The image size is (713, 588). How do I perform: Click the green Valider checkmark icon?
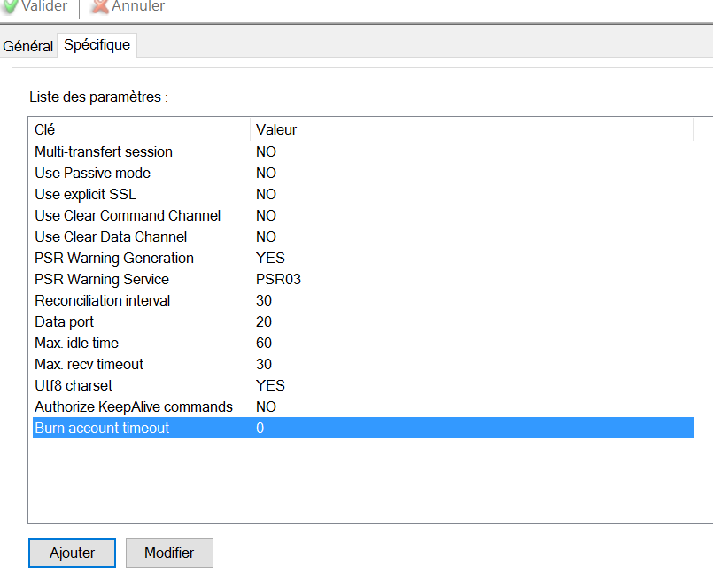tap(11, 6)
